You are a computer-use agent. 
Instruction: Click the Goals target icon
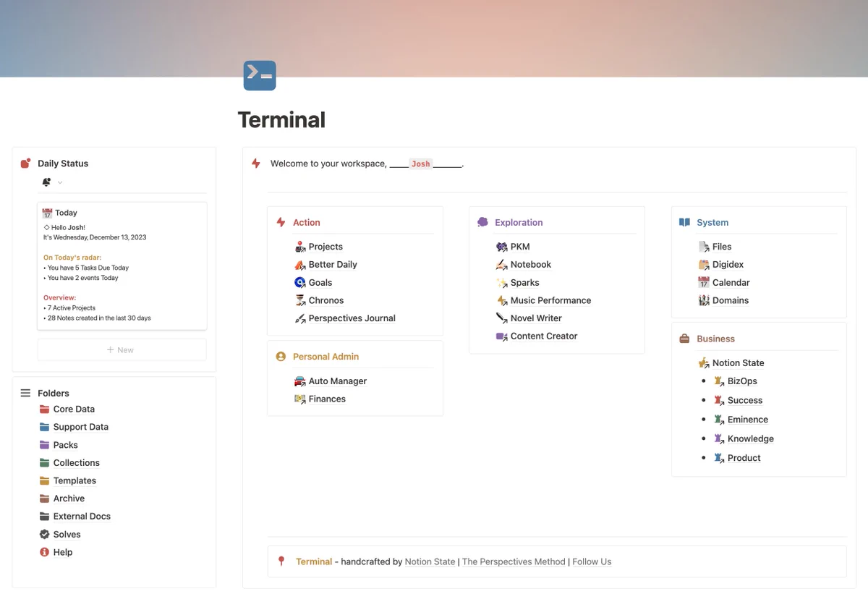(300, 283)
